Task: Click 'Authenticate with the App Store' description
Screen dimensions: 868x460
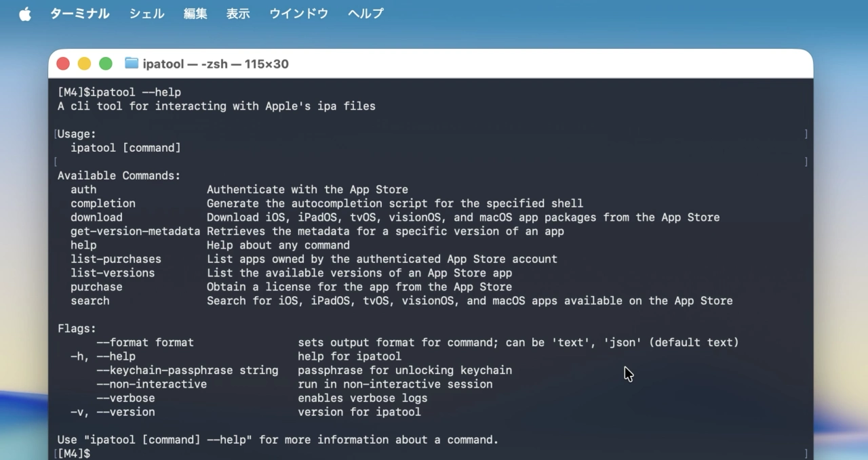Action: tap(307, 190)
